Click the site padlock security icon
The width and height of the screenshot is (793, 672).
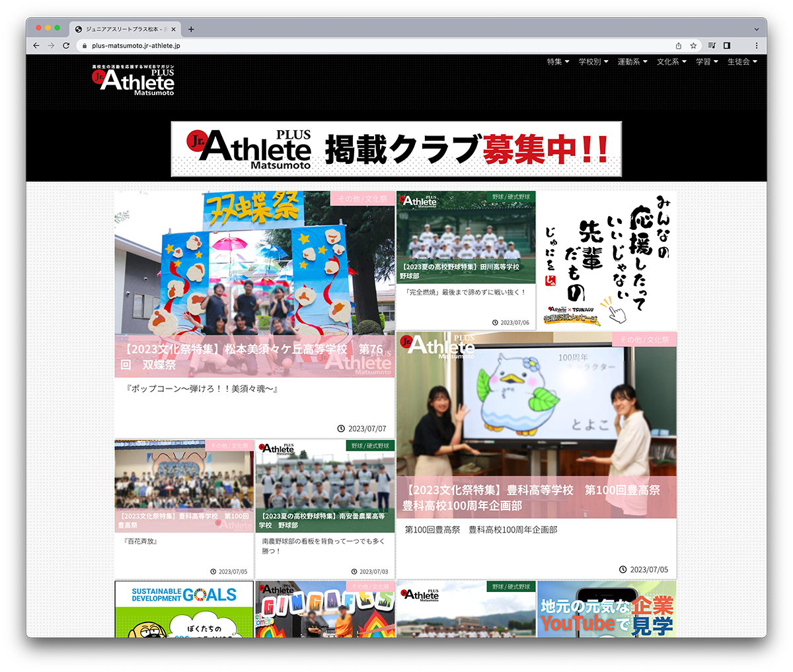click(84, 46)
